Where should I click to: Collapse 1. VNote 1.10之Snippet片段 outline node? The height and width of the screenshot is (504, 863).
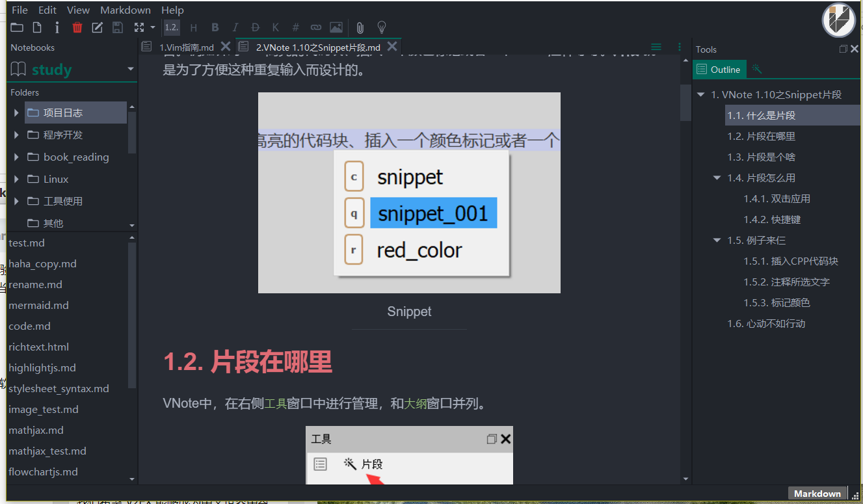click(x=701, y=94)
